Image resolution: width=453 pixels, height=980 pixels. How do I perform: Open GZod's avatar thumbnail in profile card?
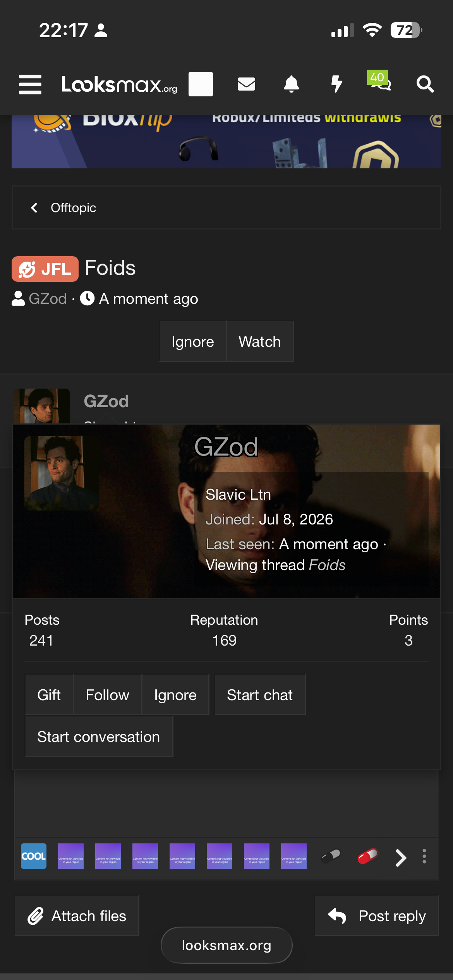point(61,473)
